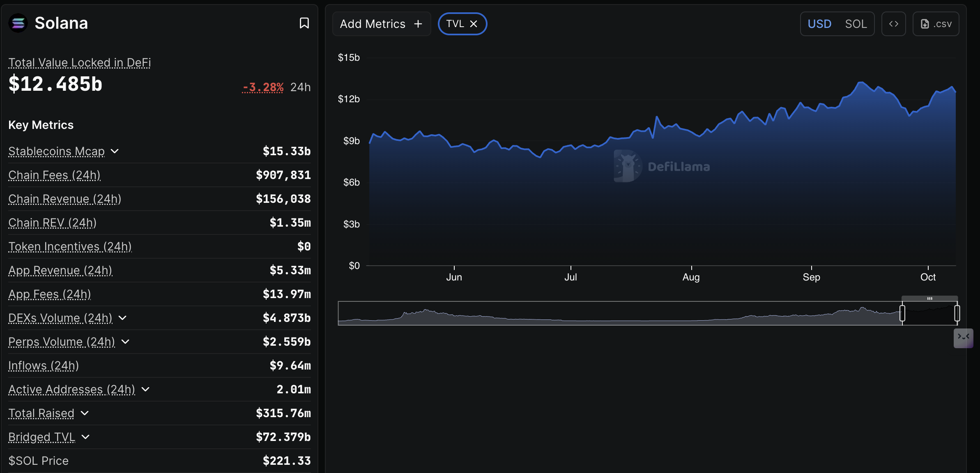Click Total Value Locked in DeFi label
Image resolution: width=980 pixels, height=473 pixels.
(x=80, y=62)
